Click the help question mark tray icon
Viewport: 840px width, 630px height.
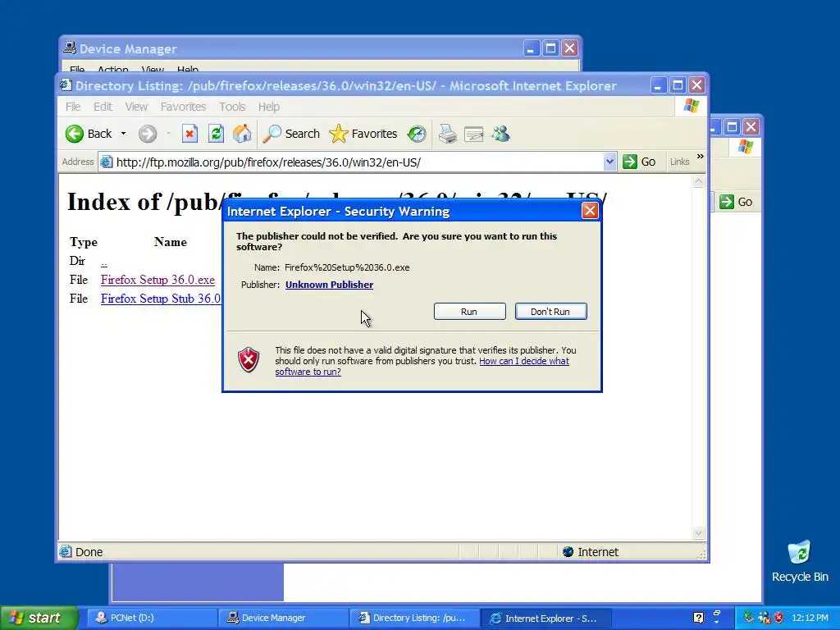[698, 618]
